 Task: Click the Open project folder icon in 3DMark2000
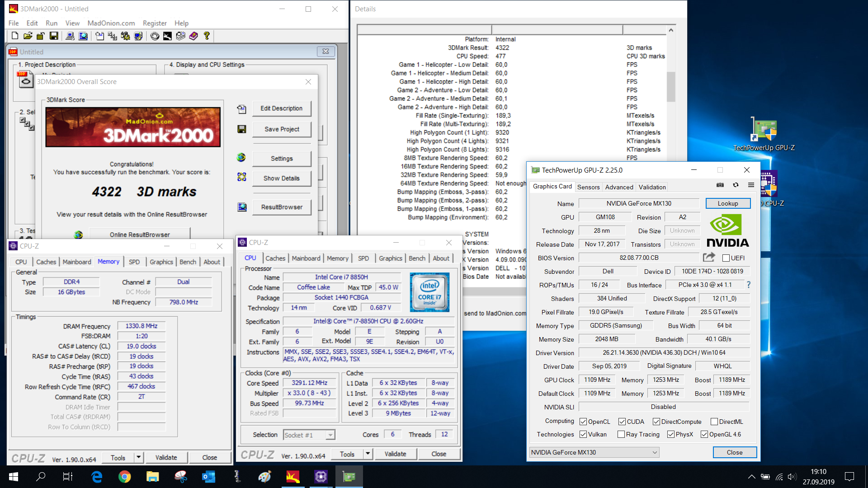28,36
